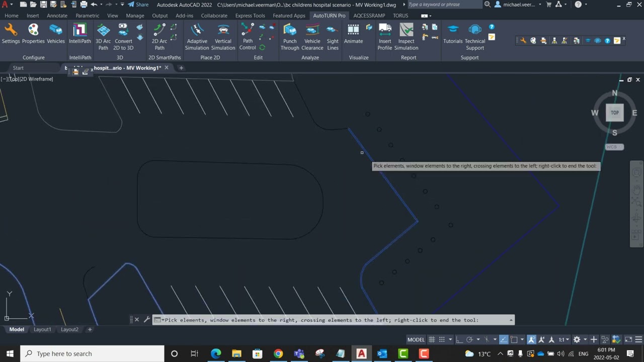Add a new drawing tab with plus
This screenshot has width=644, height=362.
pyautogui.click(x=181, y=68)
